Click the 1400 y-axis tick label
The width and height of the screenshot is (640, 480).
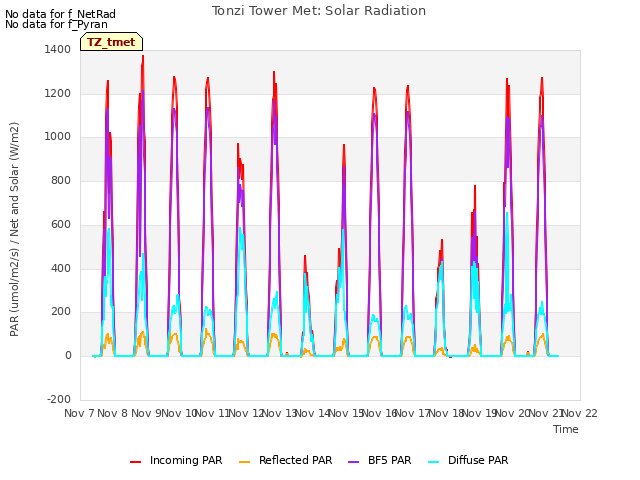click(x=58, y=49)
